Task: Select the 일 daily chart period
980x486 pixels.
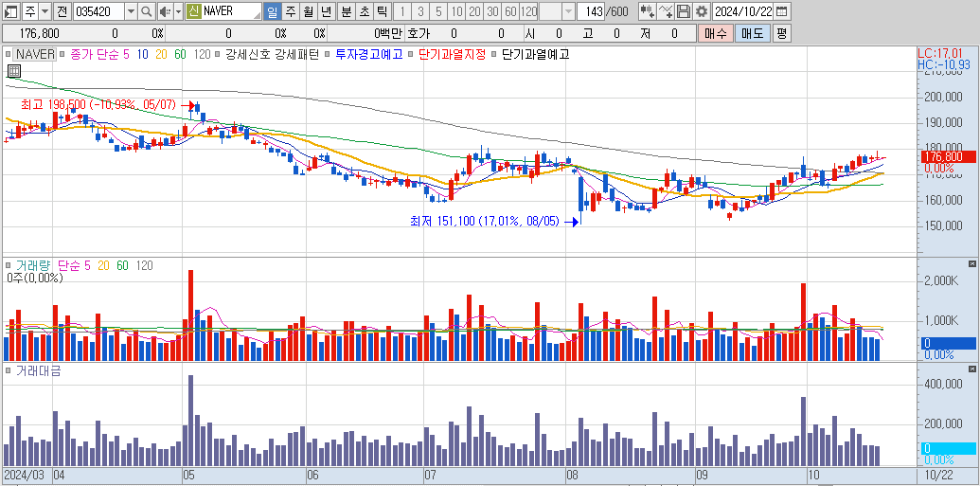Action: point(273,11)
